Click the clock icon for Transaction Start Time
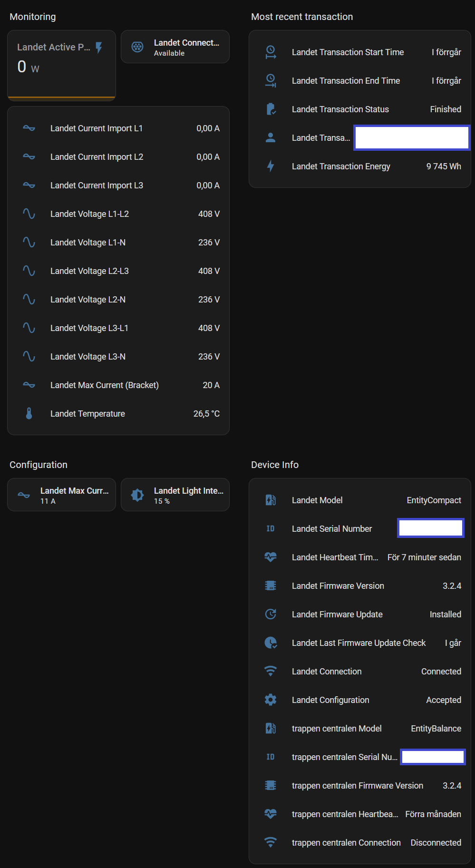Screen dimensions: 475x868 point(271,52)
